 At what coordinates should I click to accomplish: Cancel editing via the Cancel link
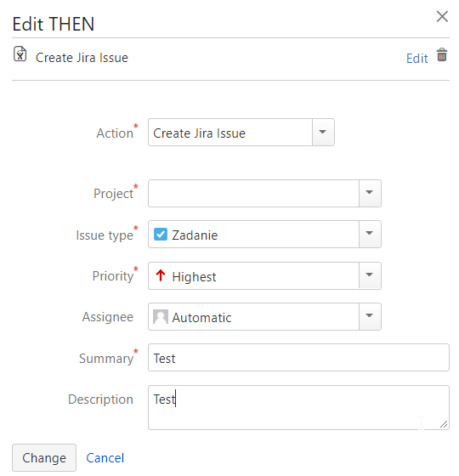(x=105, y=458)
